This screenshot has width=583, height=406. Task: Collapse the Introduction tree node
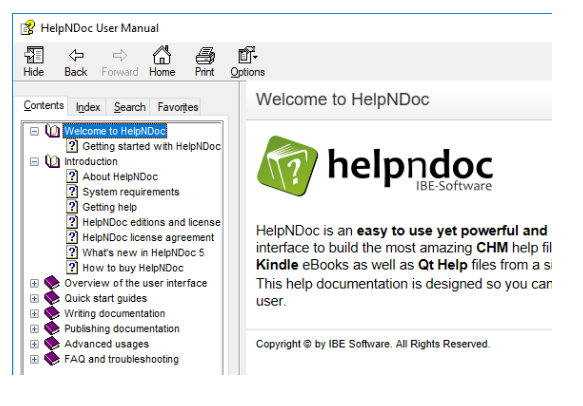[34, 162]
